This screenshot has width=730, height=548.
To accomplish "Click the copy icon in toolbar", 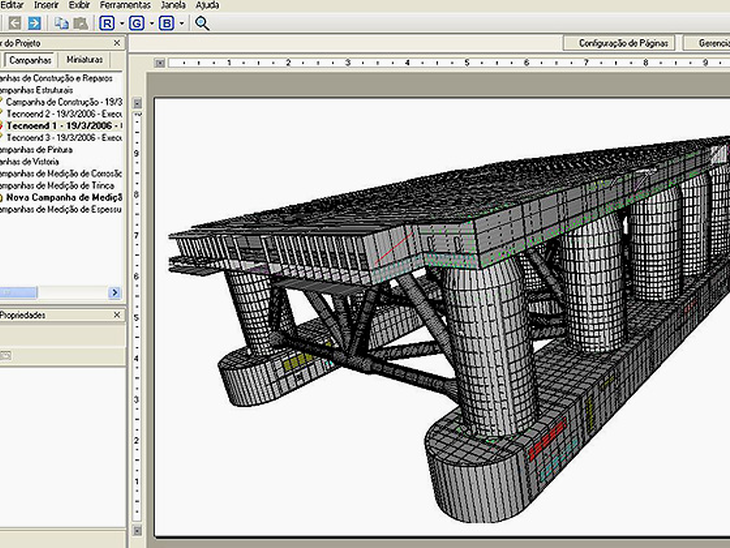I will coord(62,22).
